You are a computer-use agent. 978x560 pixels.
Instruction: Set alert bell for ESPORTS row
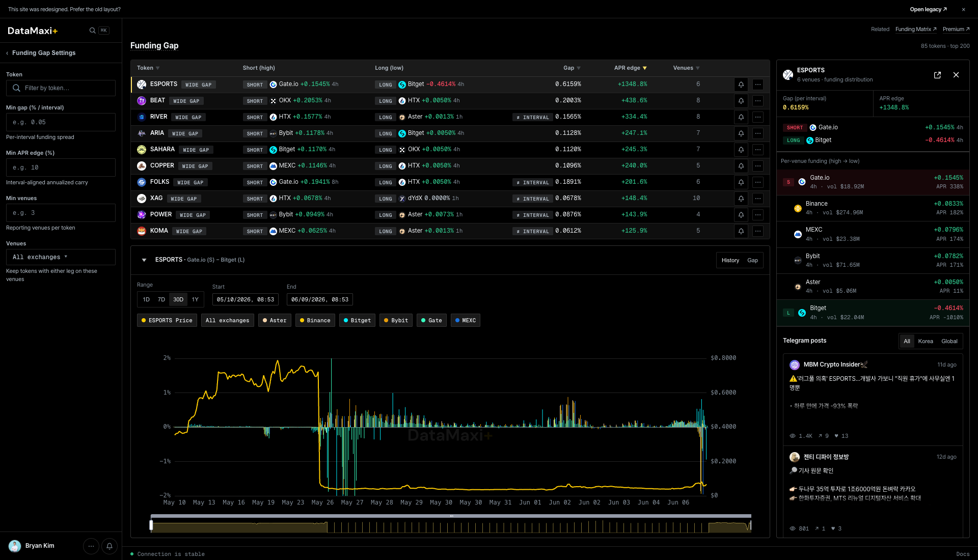click(x=741, y=85)
